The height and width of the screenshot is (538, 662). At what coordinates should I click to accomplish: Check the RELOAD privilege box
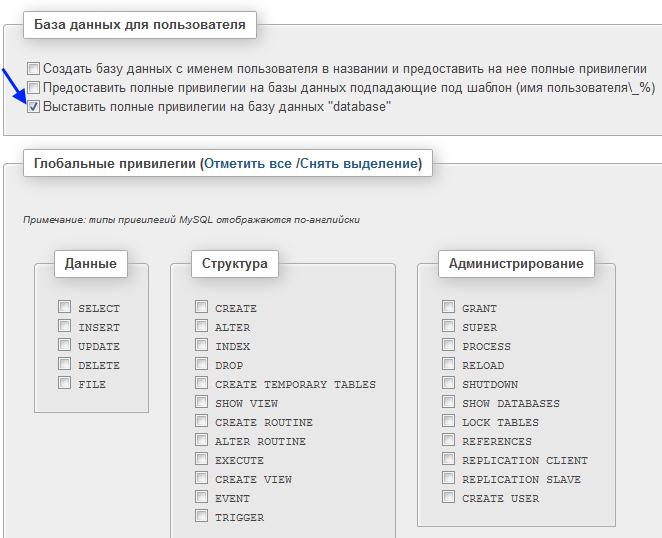448,364
